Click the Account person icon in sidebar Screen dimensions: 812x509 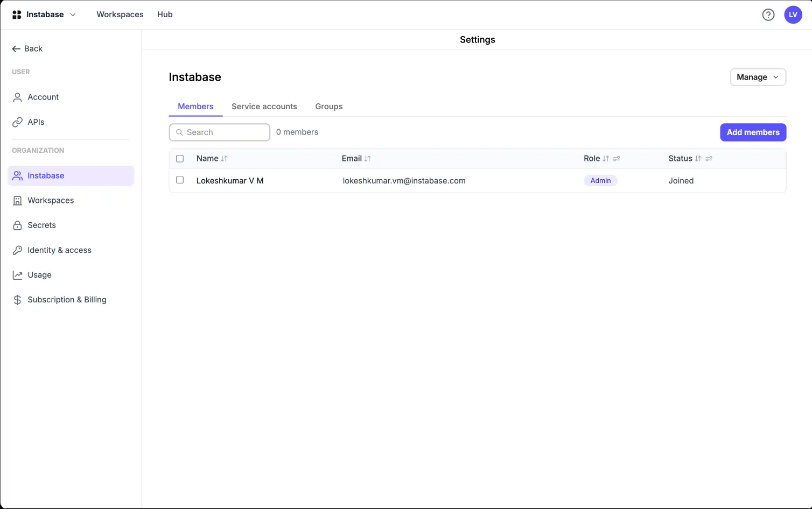pos(18,97)
